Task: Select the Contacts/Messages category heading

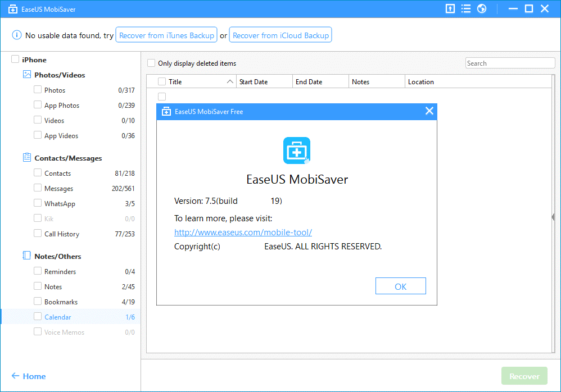Action: pos(68,158)
